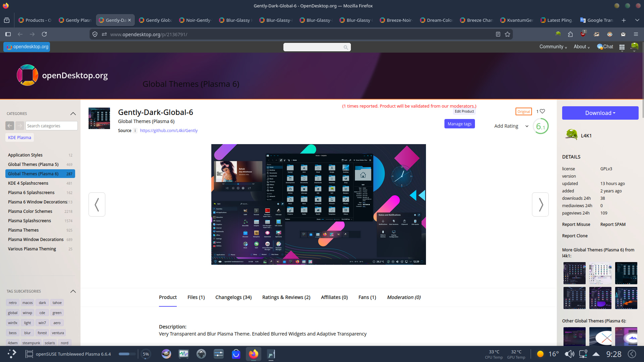Screen dimensions: 644x362
Task: Toggle the Firefox sidebar button
Action: (8, 34)
